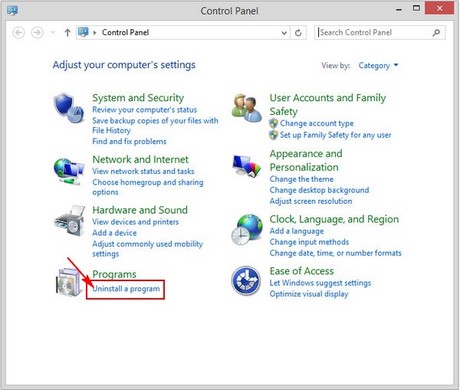The image size is (460, 390).
Task: Click the Programs disc box icon
Action: pos(69,282)
